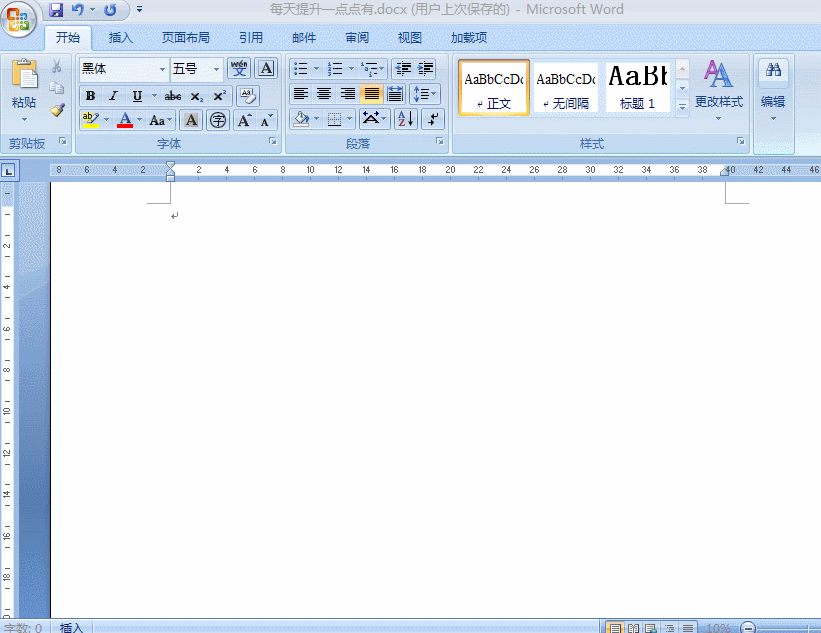Switch to print layout view in status bar
Screen dimensions: 821x633
(x=615, y=628)
